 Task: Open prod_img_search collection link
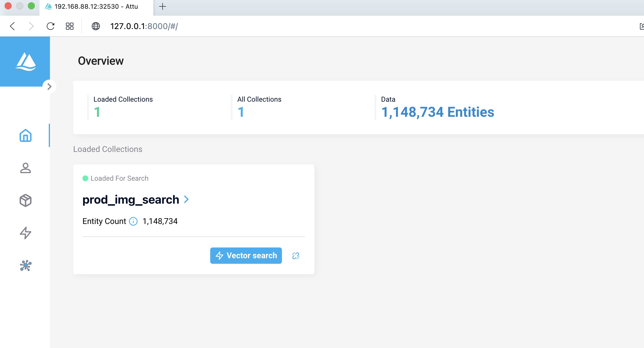[131, 200]
